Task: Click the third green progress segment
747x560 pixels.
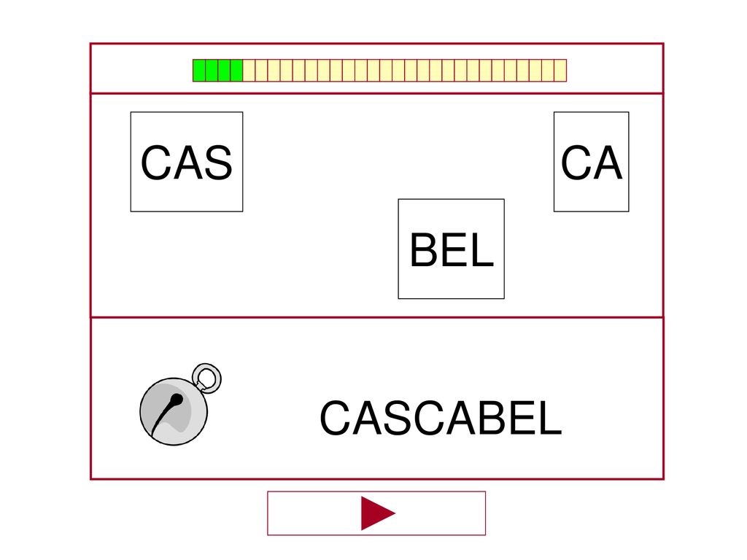Action: click(224, 71)
